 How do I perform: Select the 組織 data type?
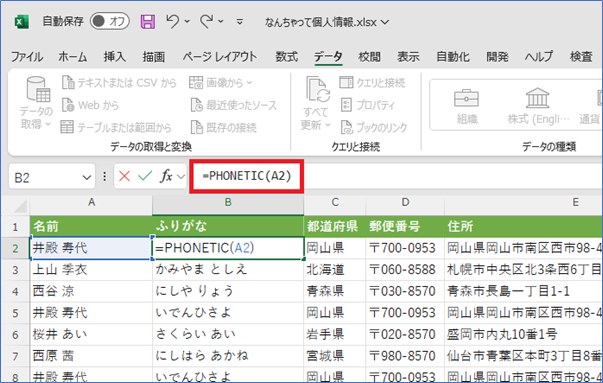click(467, 106)
